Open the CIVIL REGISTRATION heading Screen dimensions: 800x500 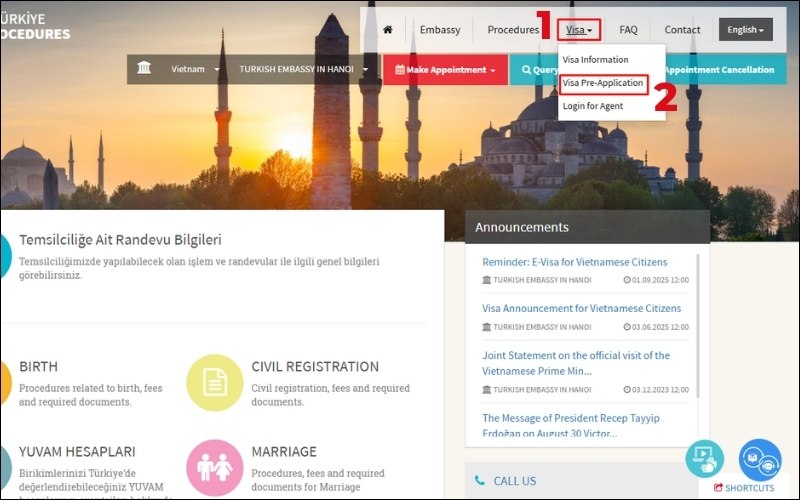click(315, 366)
